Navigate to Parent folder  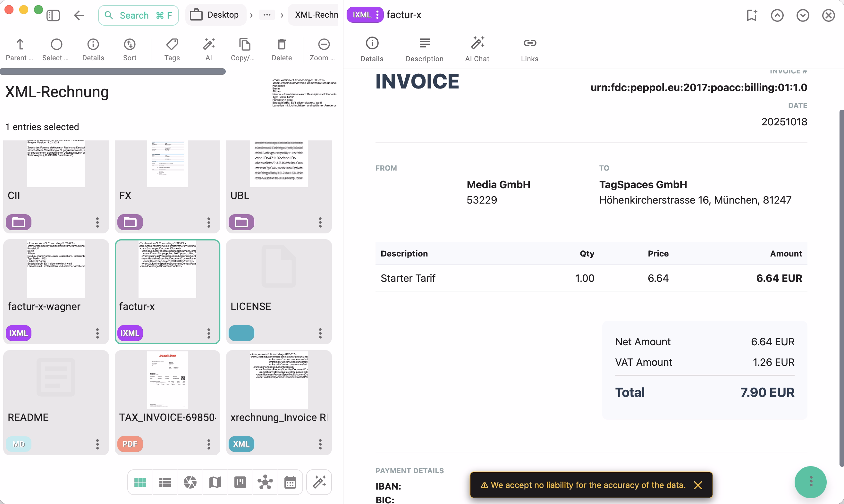(x=20, y=50)
